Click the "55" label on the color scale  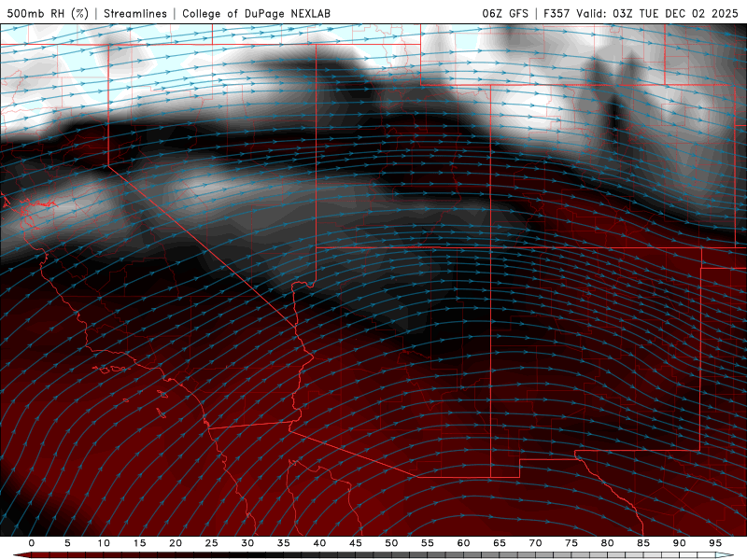click(x=428, y=543)
